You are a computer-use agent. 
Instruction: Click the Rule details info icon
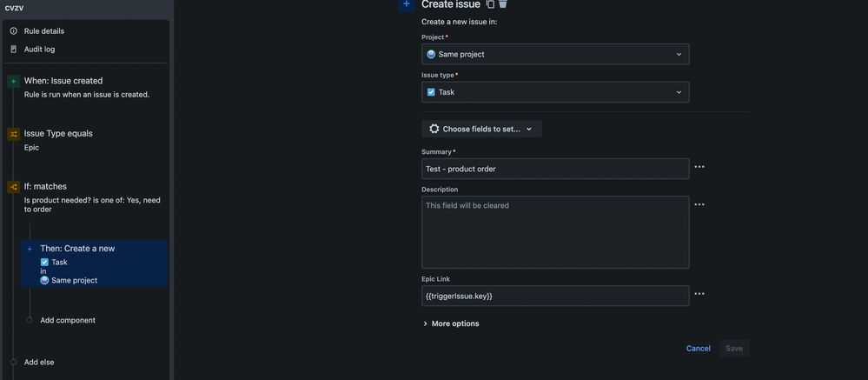point(14,31)
